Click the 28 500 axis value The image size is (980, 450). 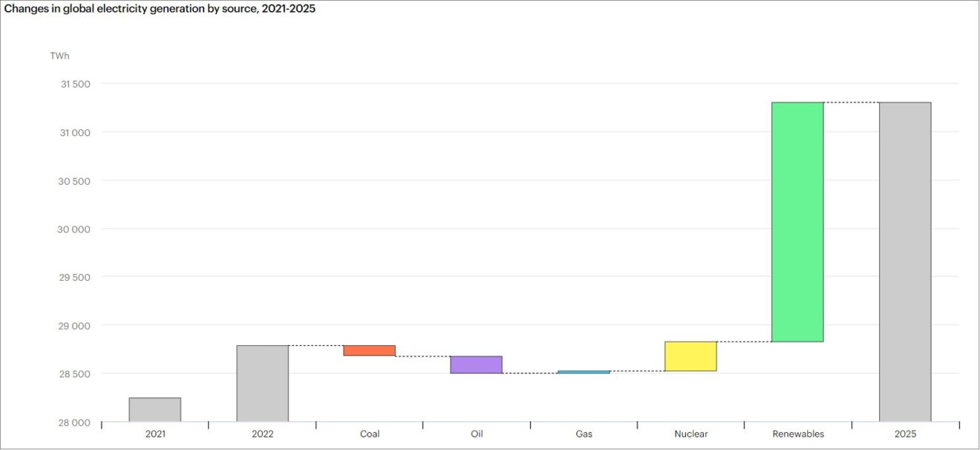75,374
